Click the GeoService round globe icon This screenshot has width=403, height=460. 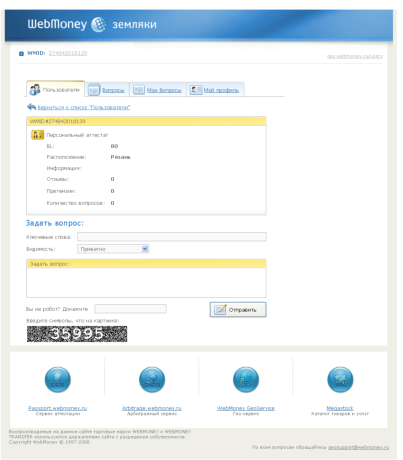246,380
